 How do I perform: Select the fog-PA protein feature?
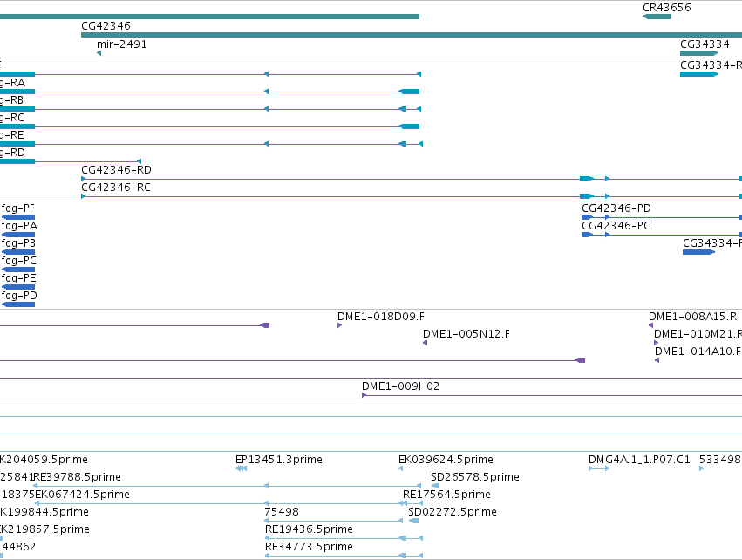[x=18, y=235]
